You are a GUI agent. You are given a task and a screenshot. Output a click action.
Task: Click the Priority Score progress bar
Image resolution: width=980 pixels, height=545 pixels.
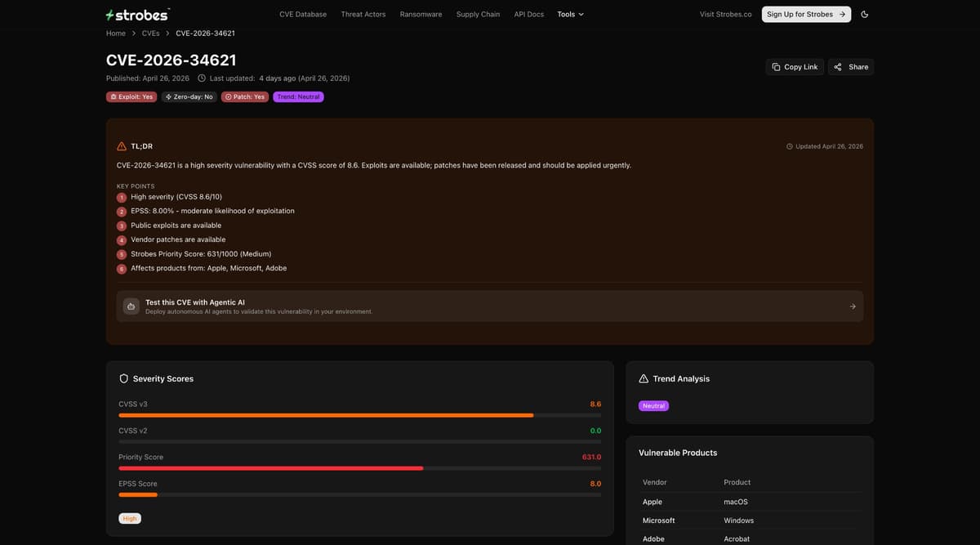(359, 468)
